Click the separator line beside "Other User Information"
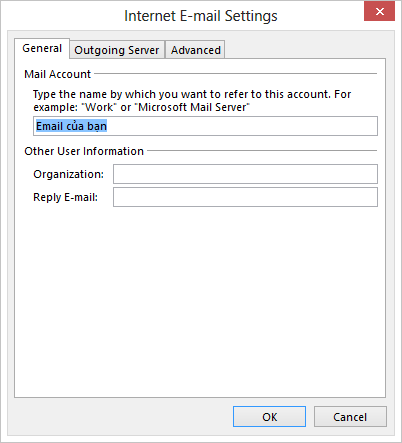Viewport: 402px width, 443px height. click(x=262, y=151)
